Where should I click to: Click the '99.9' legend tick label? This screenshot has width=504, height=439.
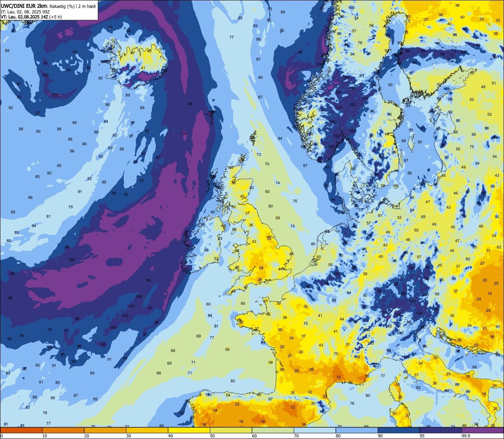click(466, 436)
